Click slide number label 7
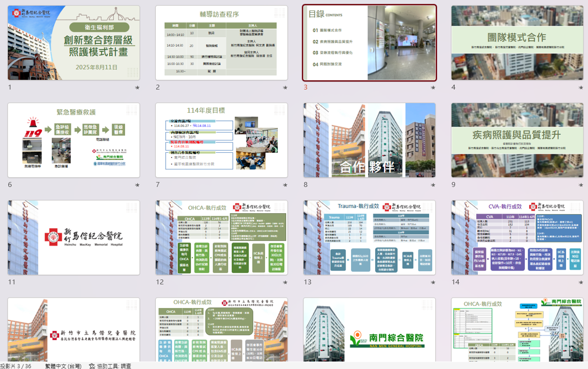This screenshot has height=369, width=588. 157,184
